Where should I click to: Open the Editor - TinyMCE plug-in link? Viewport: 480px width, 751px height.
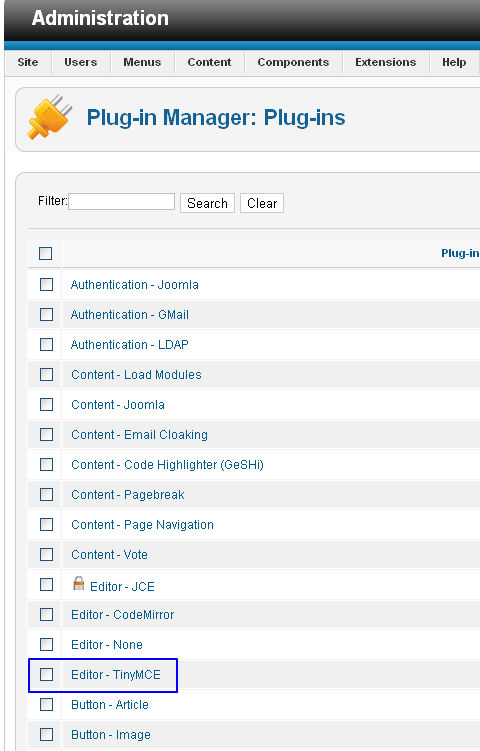[x=116, y=675]
